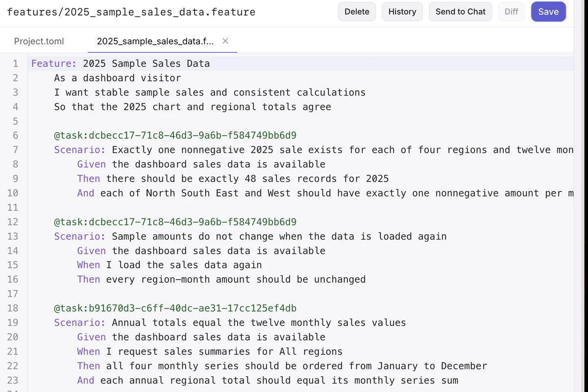Click 'Given the dashboard sales data is available' on line 8
Viewport: 588px width, 392px height.
[x=201, y=165]
